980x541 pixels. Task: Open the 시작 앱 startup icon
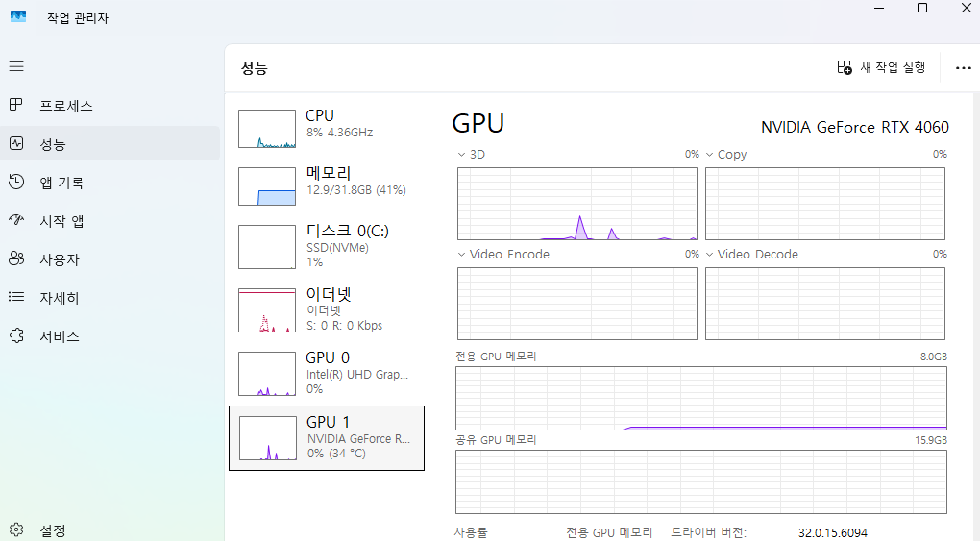pyautogui.click(x=16, y=220)
